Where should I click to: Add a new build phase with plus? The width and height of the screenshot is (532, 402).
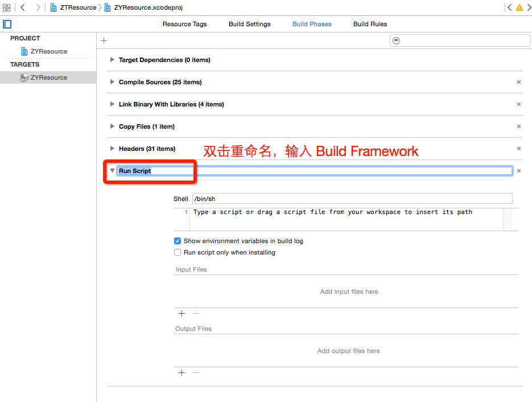pos(104,41)
